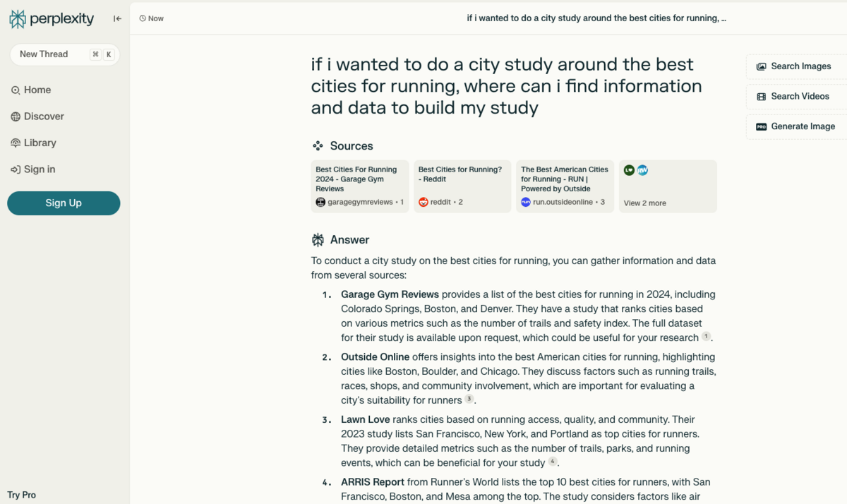This screenshot has height=504, width=847.
Task: Open the run.outsideonline source card
Action: pyautogui.click(x=565, y=186)
